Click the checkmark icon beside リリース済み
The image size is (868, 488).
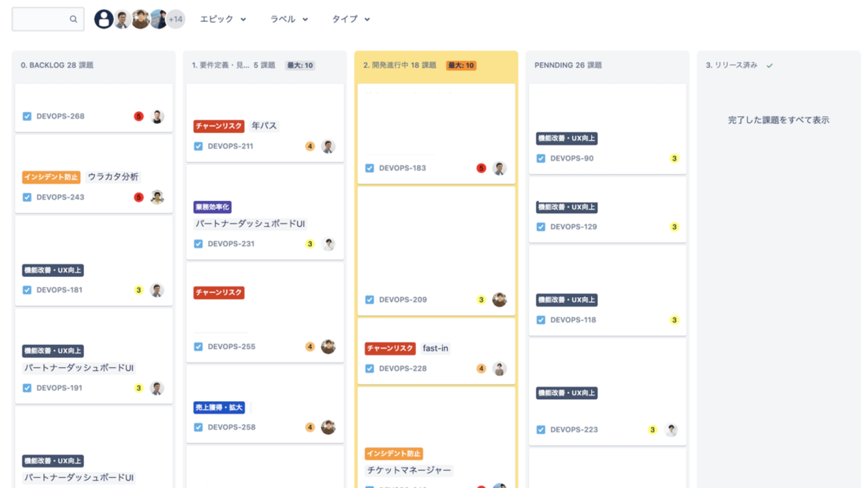click(770, 65)
